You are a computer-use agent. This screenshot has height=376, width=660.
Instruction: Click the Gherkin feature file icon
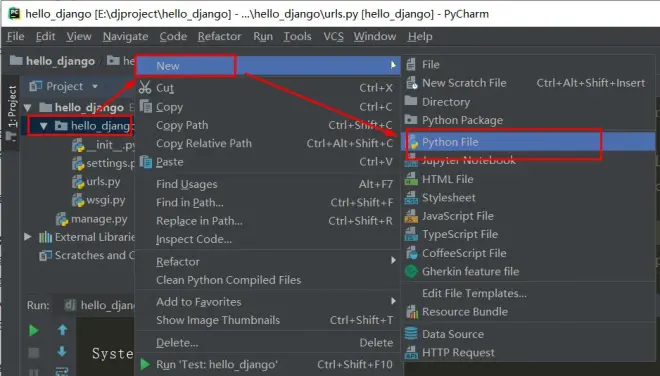click(411, 272)
